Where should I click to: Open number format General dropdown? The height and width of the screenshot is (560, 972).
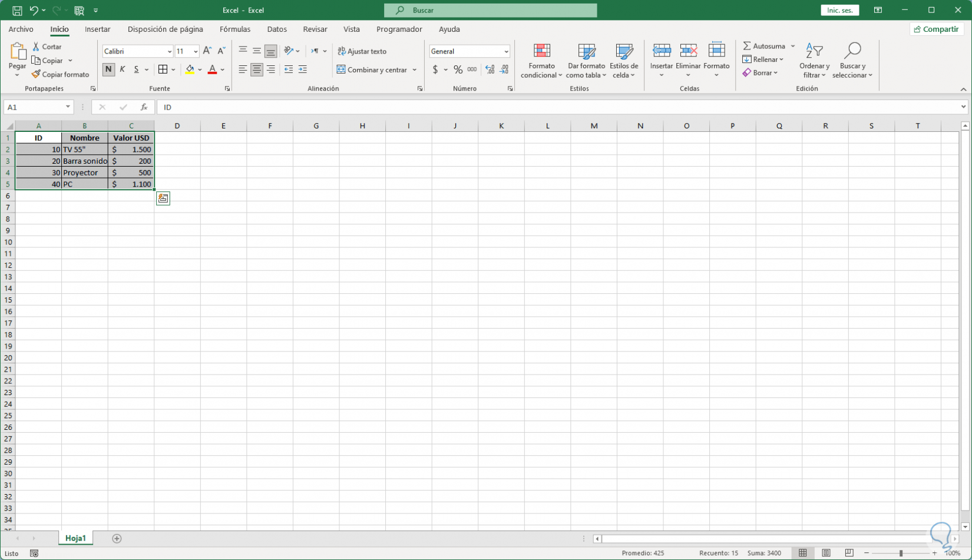point(505,52)
